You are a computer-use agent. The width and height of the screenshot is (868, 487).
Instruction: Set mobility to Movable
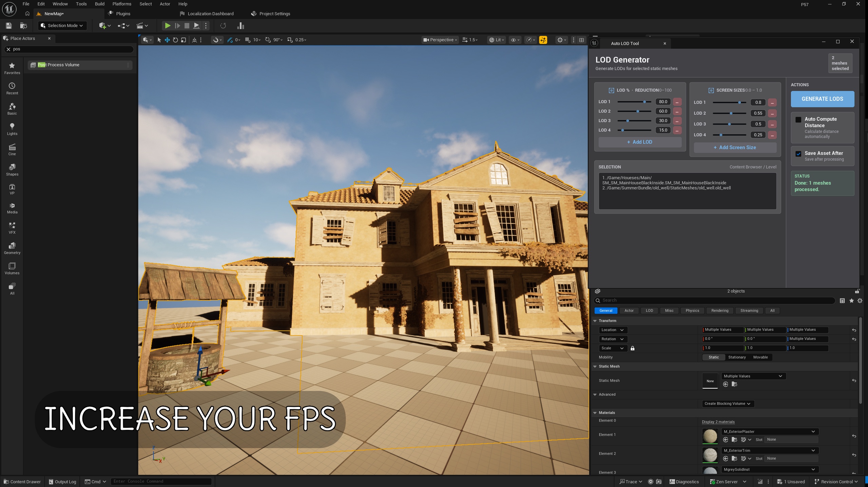tap(760, 357)
